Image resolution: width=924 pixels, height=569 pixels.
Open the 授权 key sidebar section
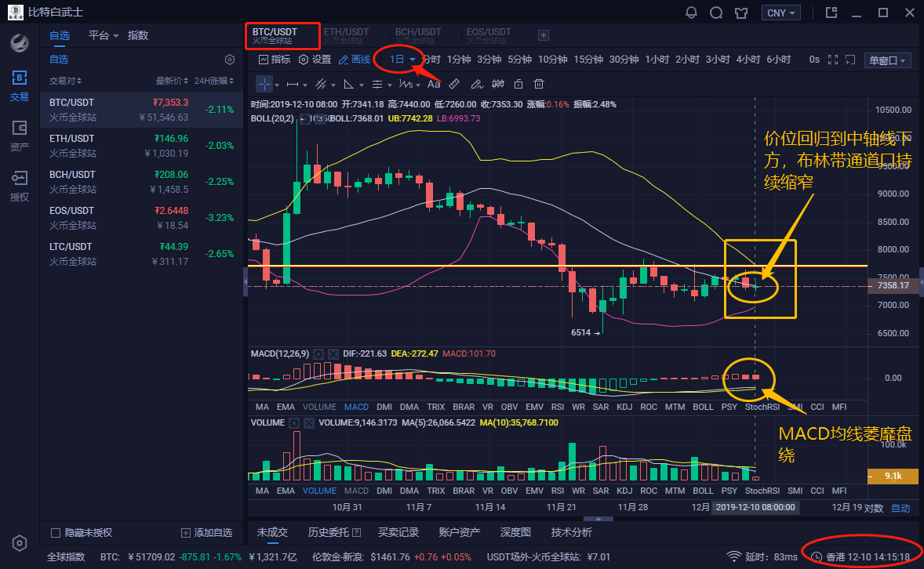point(19,186)
